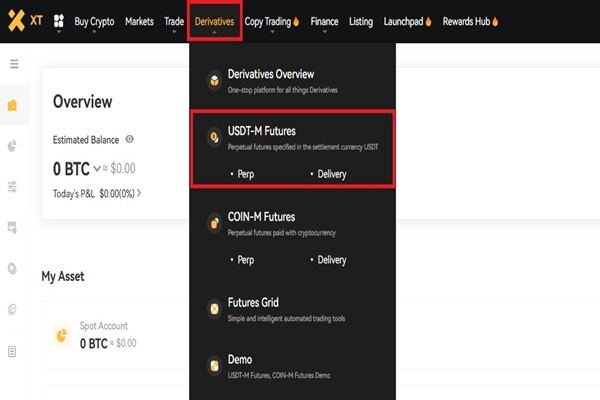Open the Buy Crypto menu
Viewport: 600px width, 400px height.
click(x=94, y=22)
